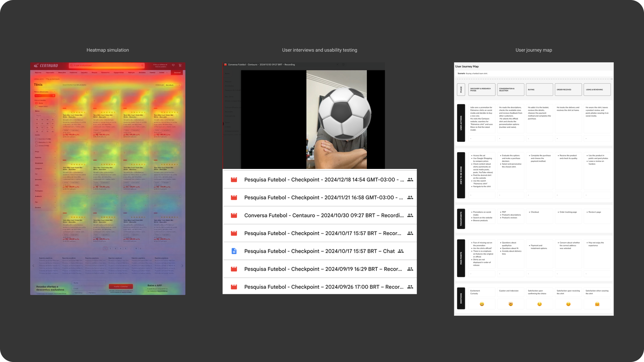Click next-carousel arrow beside Esportes populares lists
Screen dimensions: 644x362
182,266
